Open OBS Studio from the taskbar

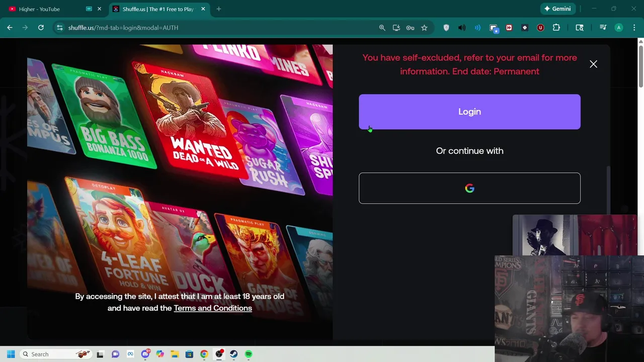click(219, 354)
